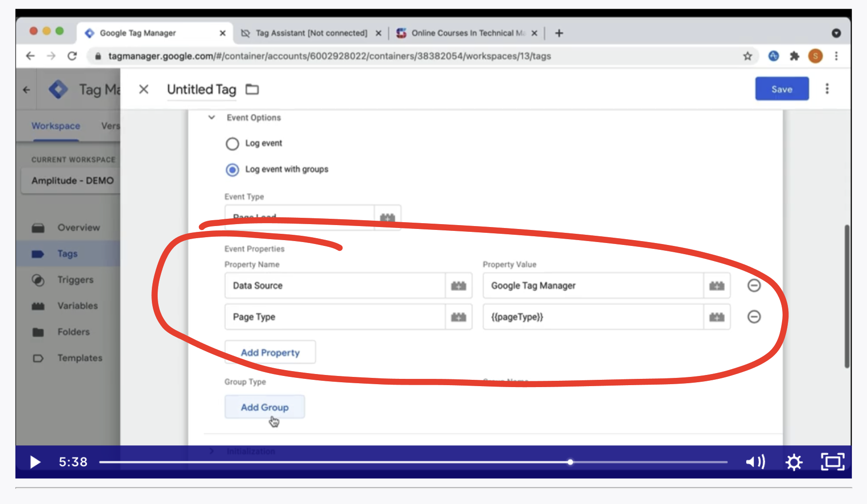Image resolution: width=867 pixels, height=504 pixels.
Task: Click the Add Property button
Action: coord(270,353)
